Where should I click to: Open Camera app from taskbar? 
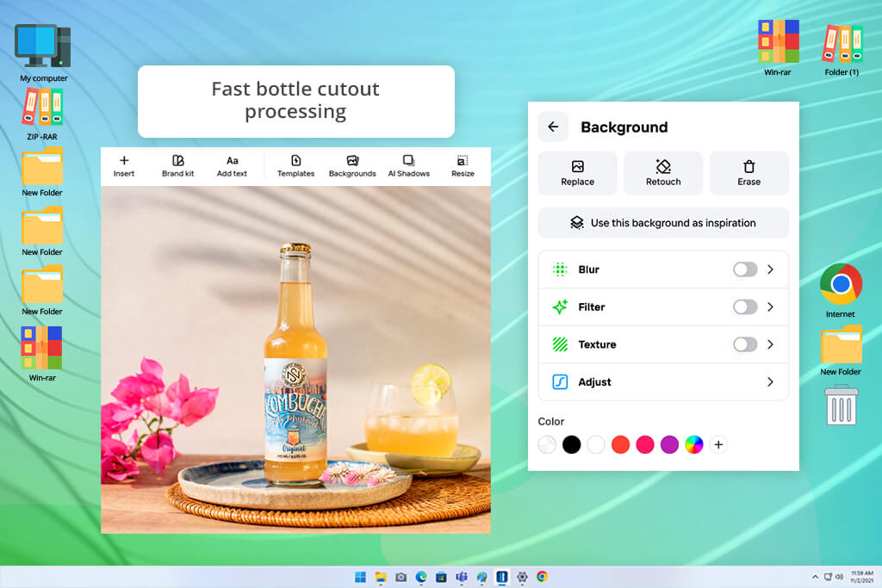point(401,577)
